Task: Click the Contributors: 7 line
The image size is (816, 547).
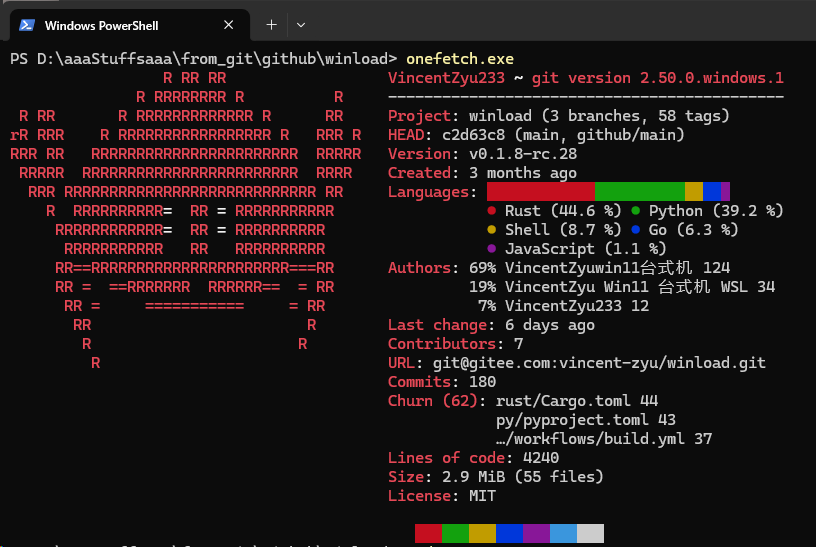Action: 455,344
